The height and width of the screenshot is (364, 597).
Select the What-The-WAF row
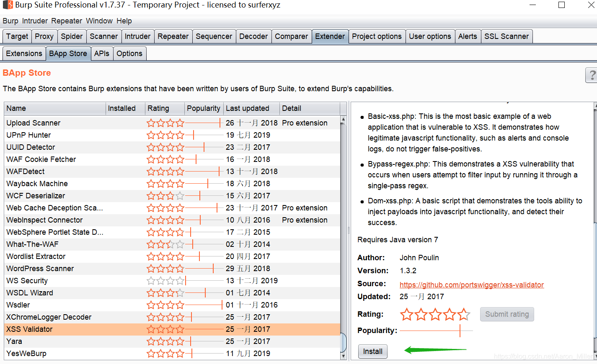coord(172,244)
